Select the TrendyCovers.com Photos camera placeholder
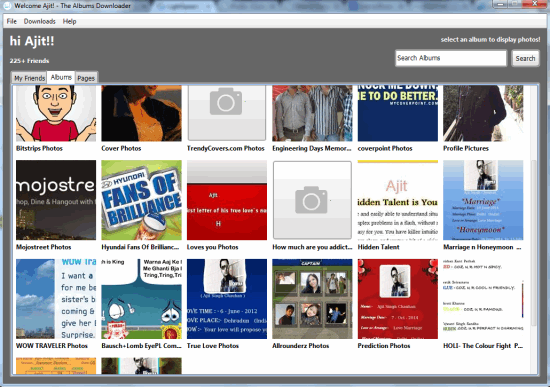Screen dimensions: 550x387 227,113
